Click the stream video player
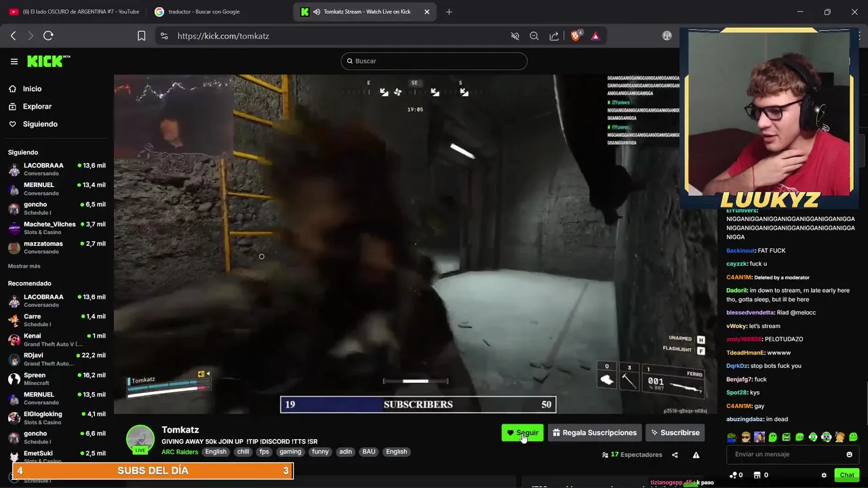The image size is (868, 488). (x=415, y=244)
